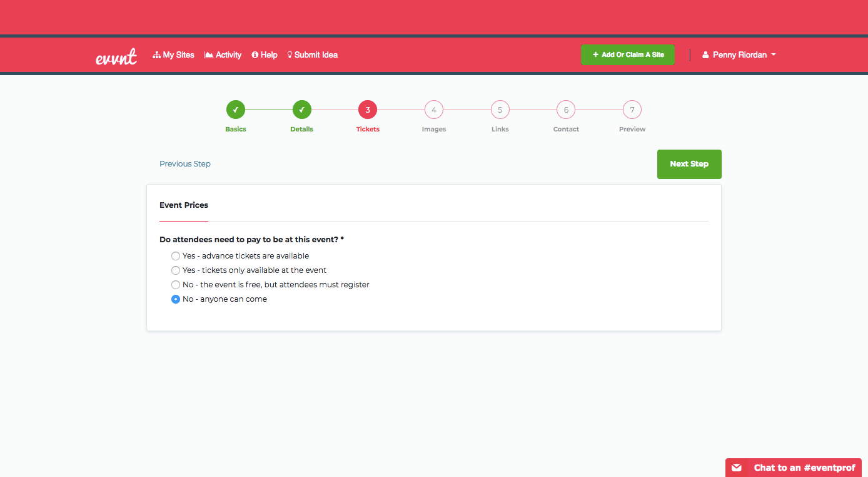Screen dimensions: 868x477
Task: Click the evvnt logo
Action: pos(116,56)
